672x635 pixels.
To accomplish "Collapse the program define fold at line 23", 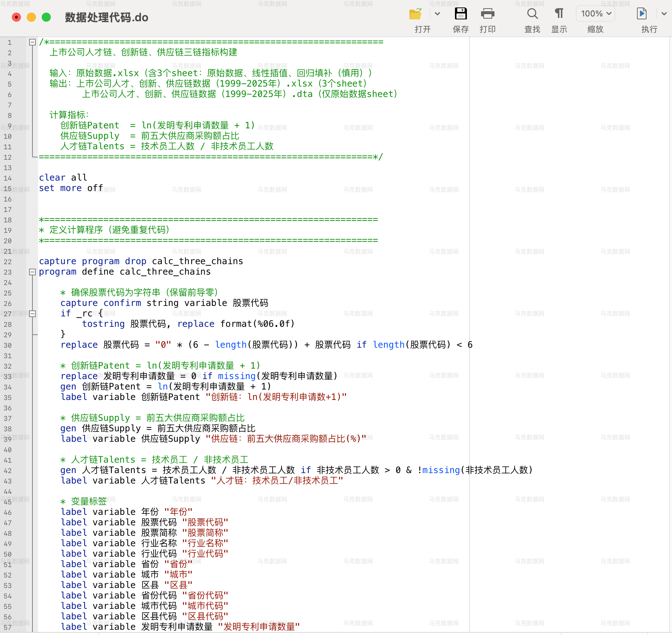I will tap(32, 272).
